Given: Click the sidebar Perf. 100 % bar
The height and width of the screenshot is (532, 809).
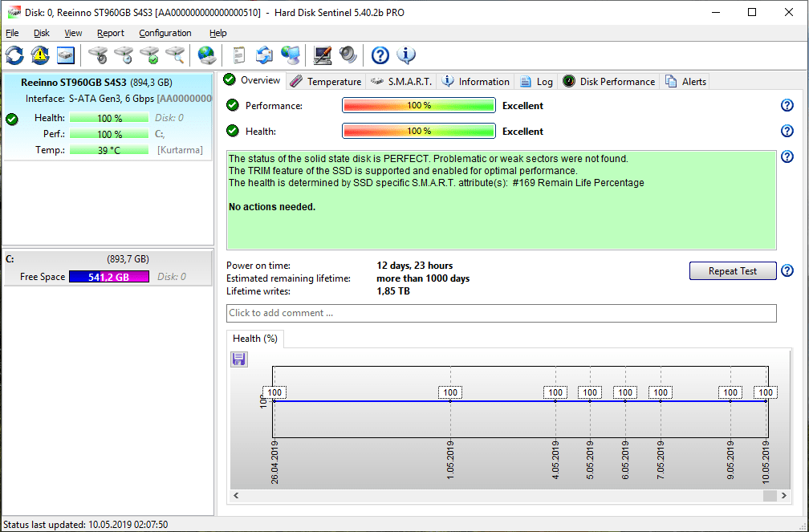Looking at the screenshot, I should [109, 134].
